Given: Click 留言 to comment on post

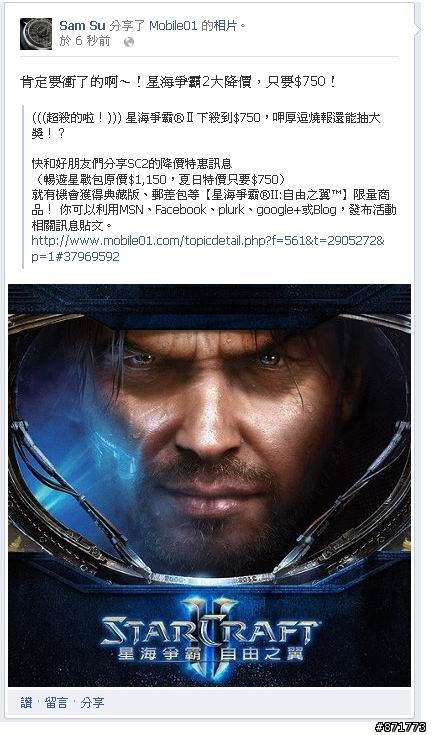Looking at the screenshot, I should pyautogui.click(x=56, y=702).
